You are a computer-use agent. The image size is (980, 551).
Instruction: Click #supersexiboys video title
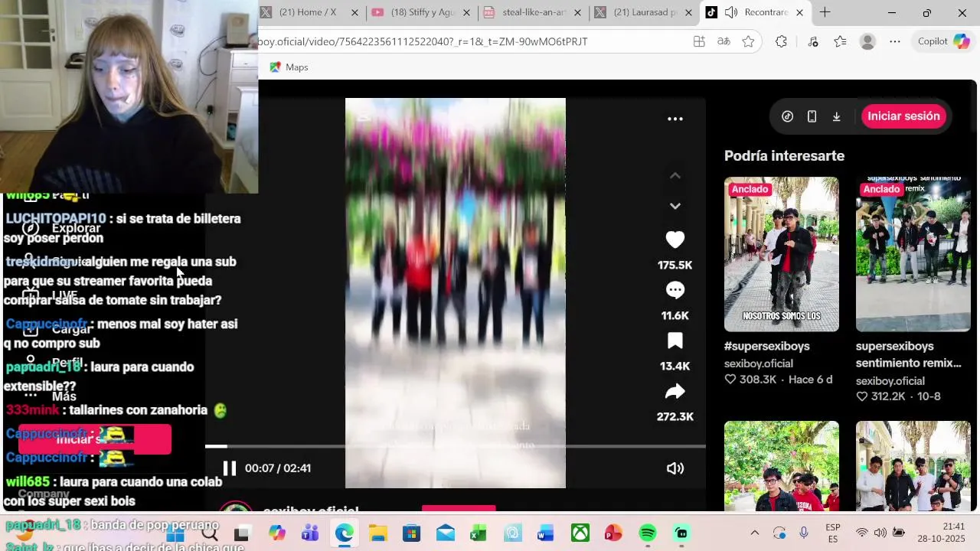pyautogui.click(x=766, y=346)
